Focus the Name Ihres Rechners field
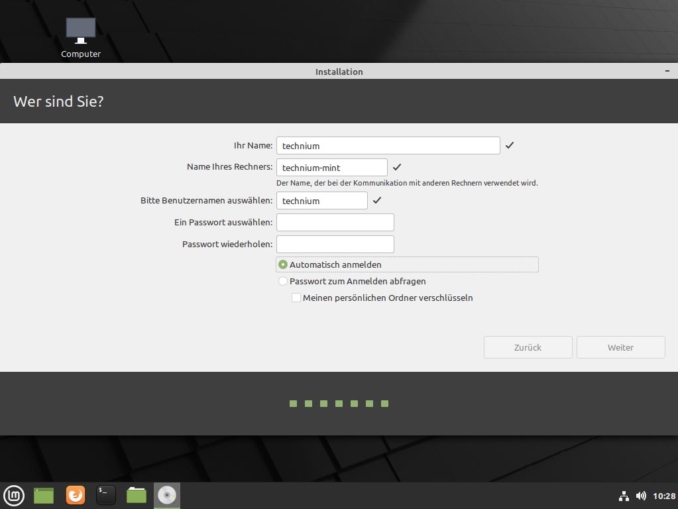678x509 pixels. (x=332, y=167)
